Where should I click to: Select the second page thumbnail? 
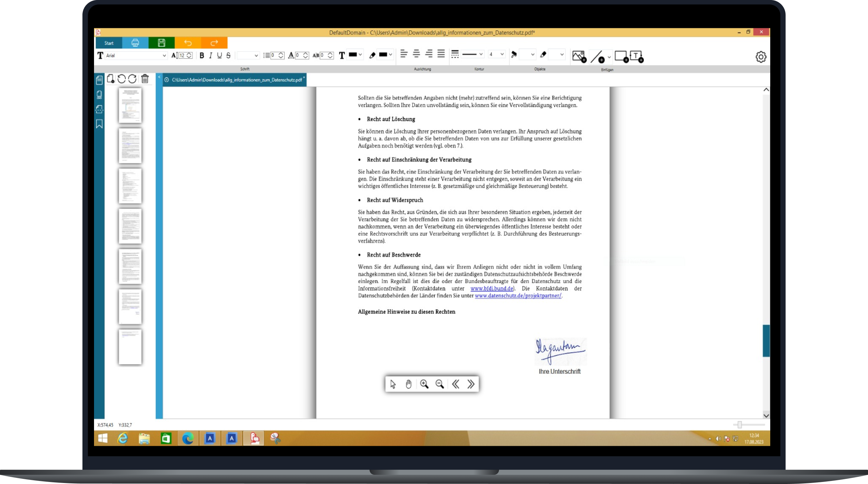130,146
